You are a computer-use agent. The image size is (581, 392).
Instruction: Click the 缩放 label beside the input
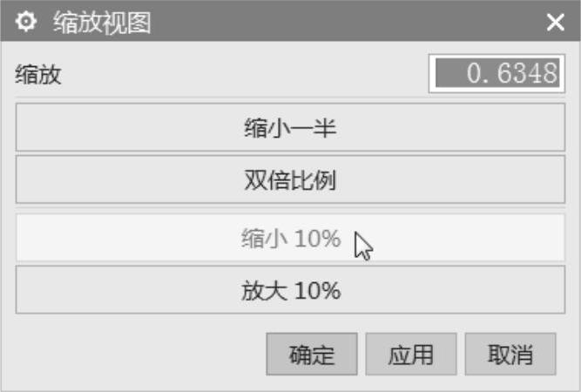pos(38,74)
